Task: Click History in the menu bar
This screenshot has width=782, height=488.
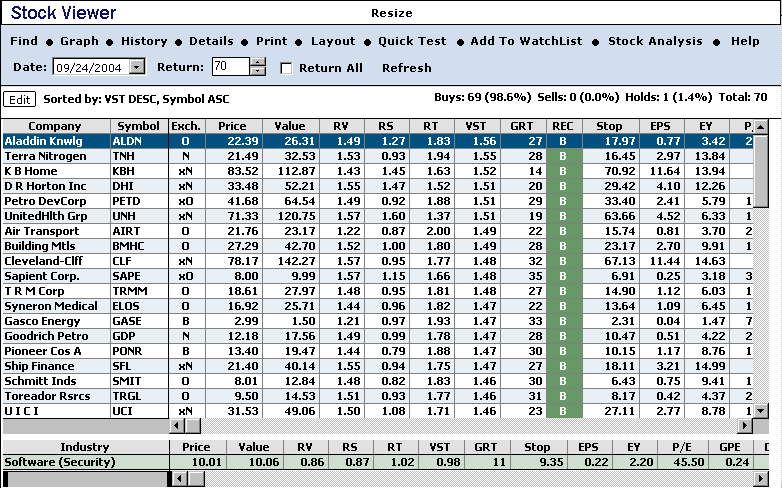Action: coord(144,41)
